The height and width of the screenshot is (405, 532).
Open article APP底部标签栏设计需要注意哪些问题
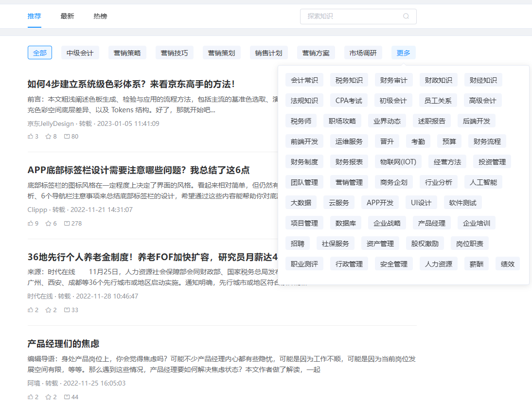139,170
